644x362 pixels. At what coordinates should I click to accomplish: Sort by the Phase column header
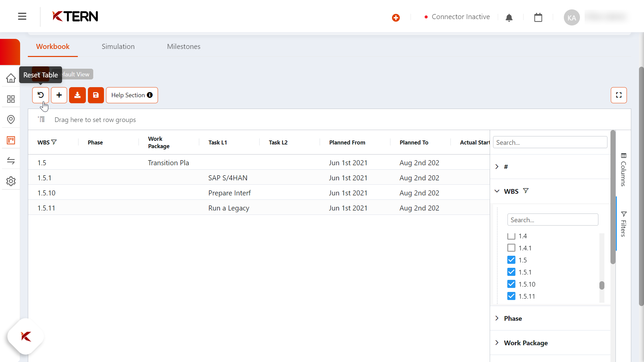click(95, 142)
